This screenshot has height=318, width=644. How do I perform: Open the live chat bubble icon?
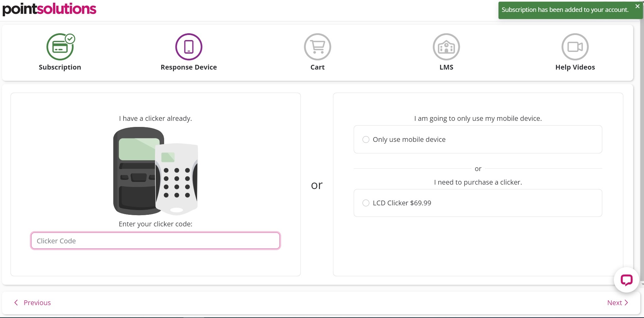[626, 280]
